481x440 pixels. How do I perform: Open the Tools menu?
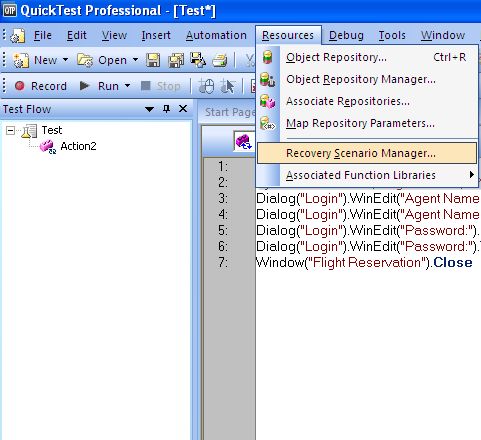pyautogui.click(x=392, y=35)
